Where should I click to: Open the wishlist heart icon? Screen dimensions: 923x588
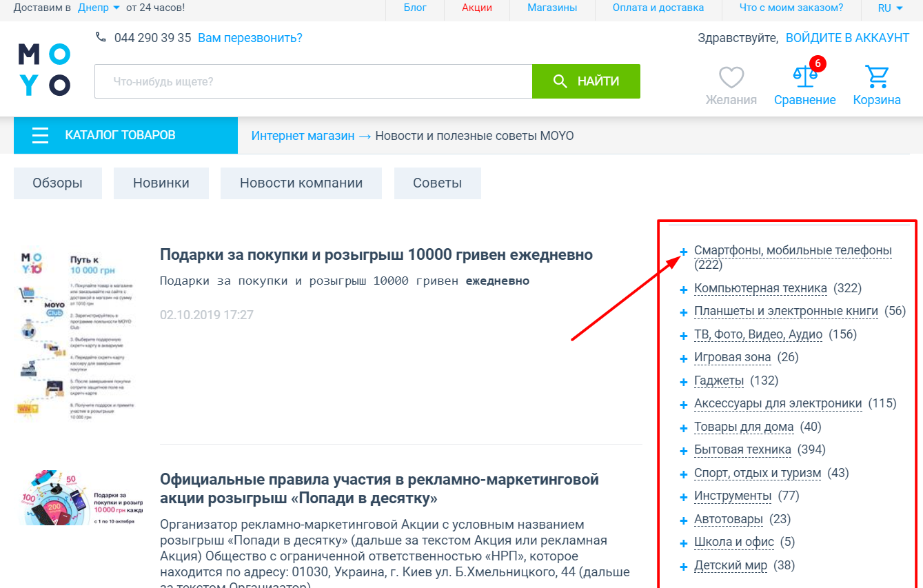coord(731,77)
